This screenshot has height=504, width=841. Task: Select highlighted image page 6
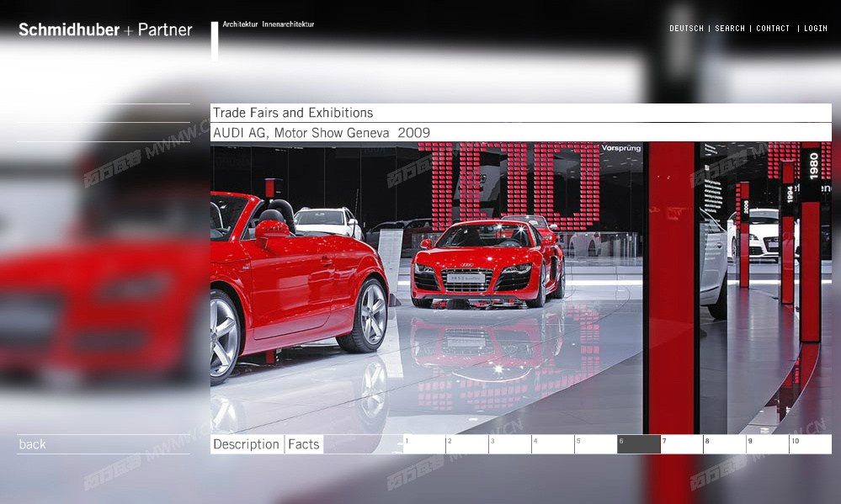click(x=639, y=444)
